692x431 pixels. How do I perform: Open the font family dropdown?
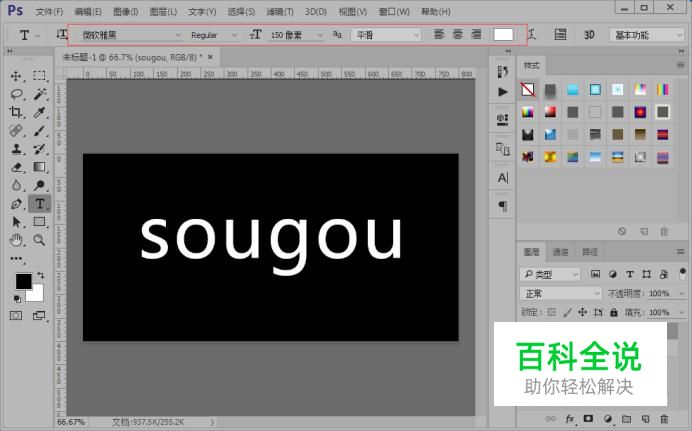pyautogui.click(x=178, y=35)
